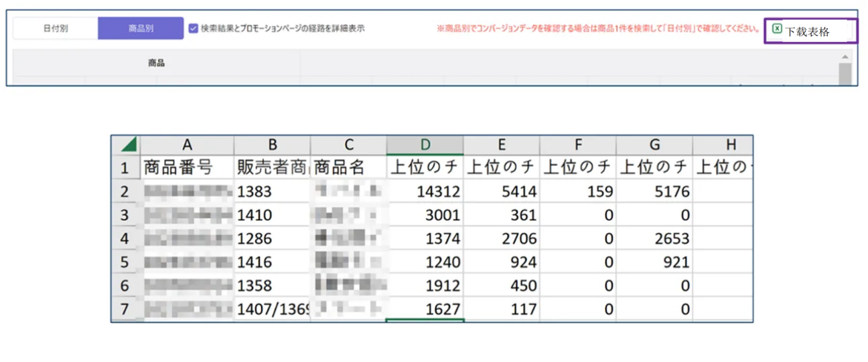Viewport: 868px width, 362px height.
Task: Click cell with value 5414
Action: click(x=501, y=191)
